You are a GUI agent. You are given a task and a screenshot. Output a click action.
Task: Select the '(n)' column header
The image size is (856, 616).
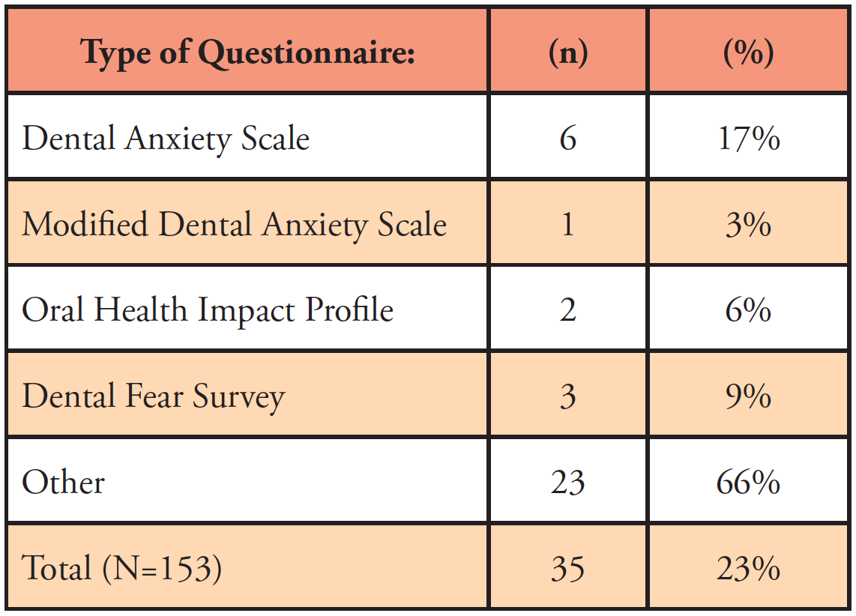click(x=567, y=53)
